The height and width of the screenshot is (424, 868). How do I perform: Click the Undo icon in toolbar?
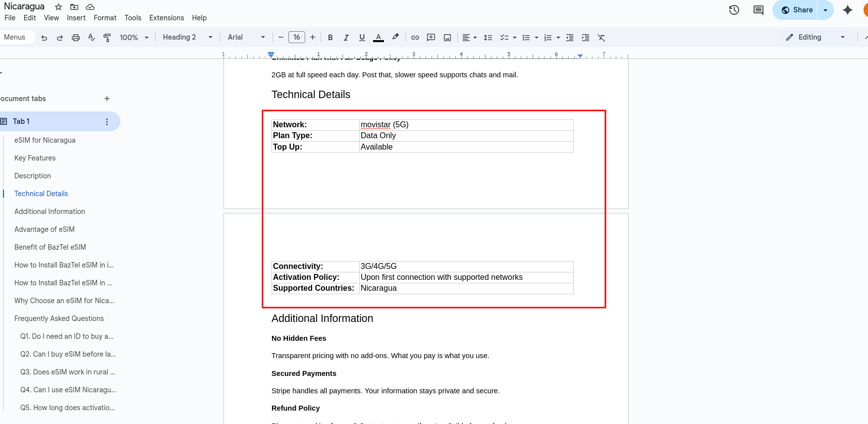point(44,38)
